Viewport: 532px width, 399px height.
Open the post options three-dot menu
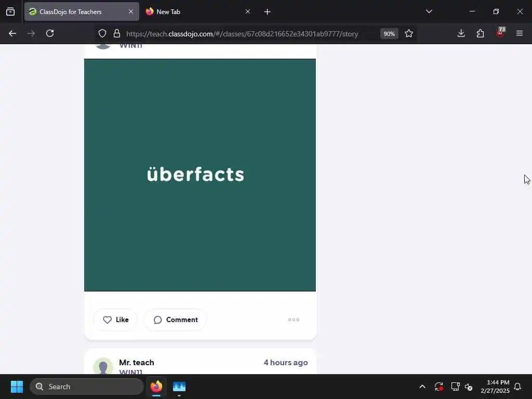(294, 320)
